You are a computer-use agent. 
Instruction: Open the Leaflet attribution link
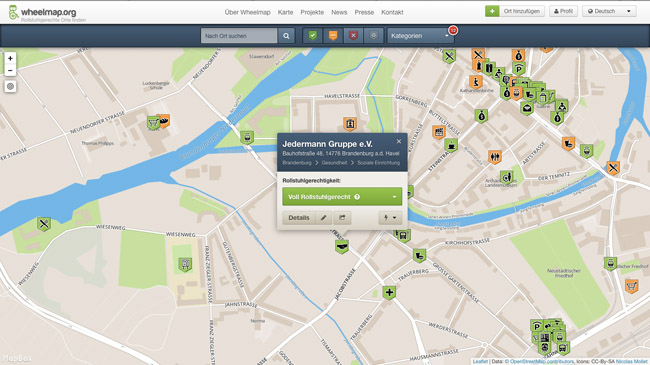pos(480,362)
